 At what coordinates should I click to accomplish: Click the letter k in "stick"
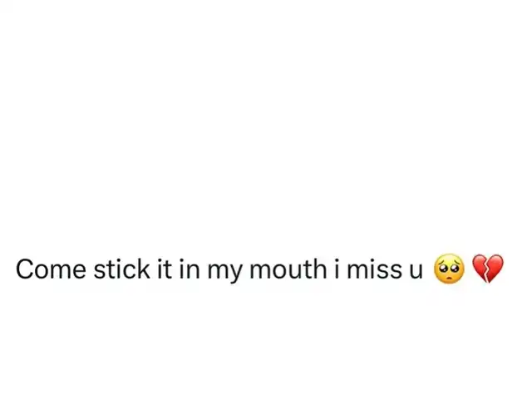(x=142, y=269)
